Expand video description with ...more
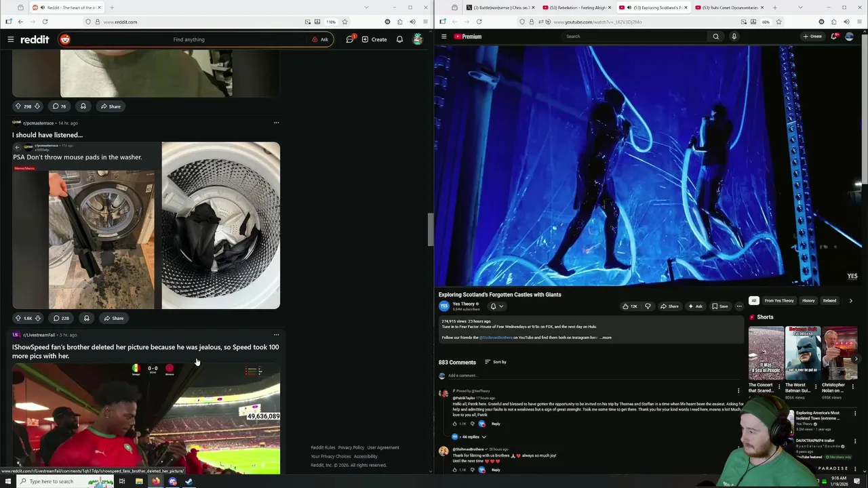Image resolution: width=868 pixels, height=488 pixels. pyautogui.click(x=605, y=338)
